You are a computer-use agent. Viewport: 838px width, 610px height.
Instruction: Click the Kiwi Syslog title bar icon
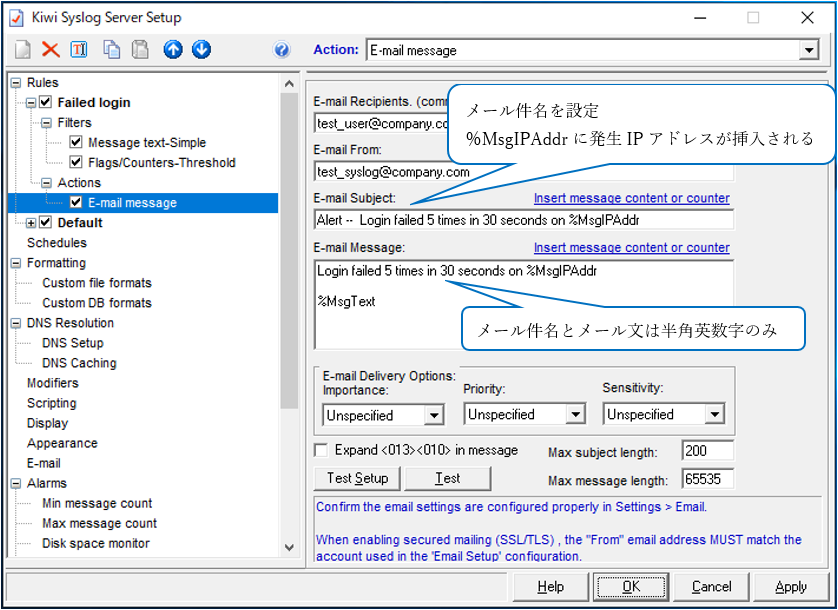coord(17,18)
